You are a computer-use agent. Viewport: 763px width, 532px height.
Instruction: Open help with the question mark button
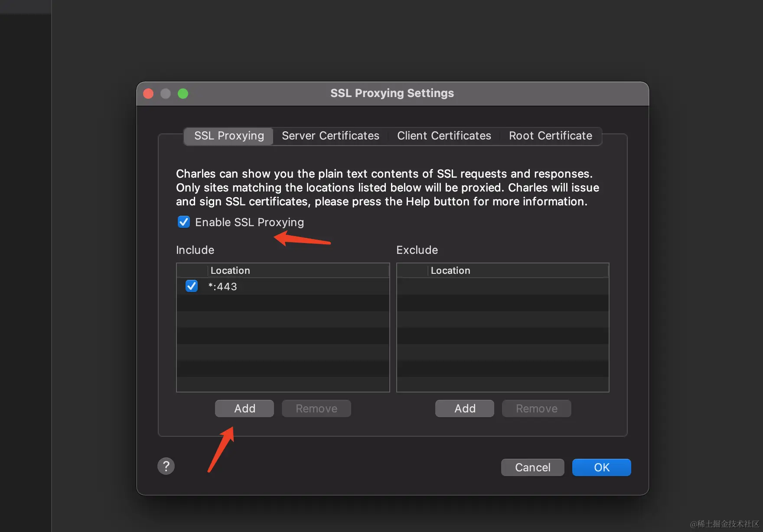[166, 466]
